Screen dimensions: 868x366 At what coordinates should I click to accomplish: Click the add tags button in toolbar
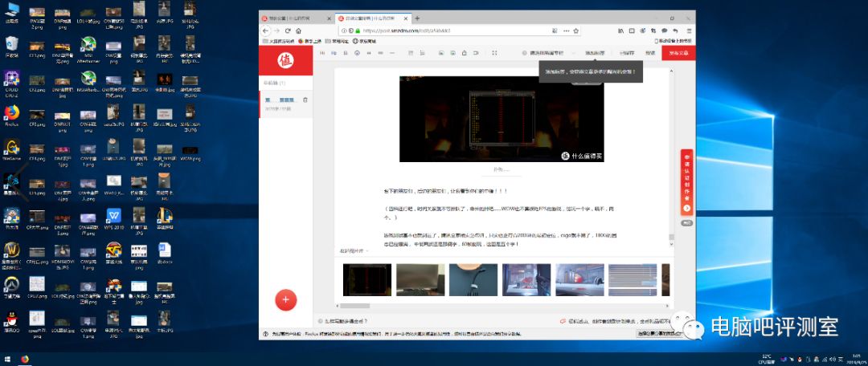click(595, 53)
